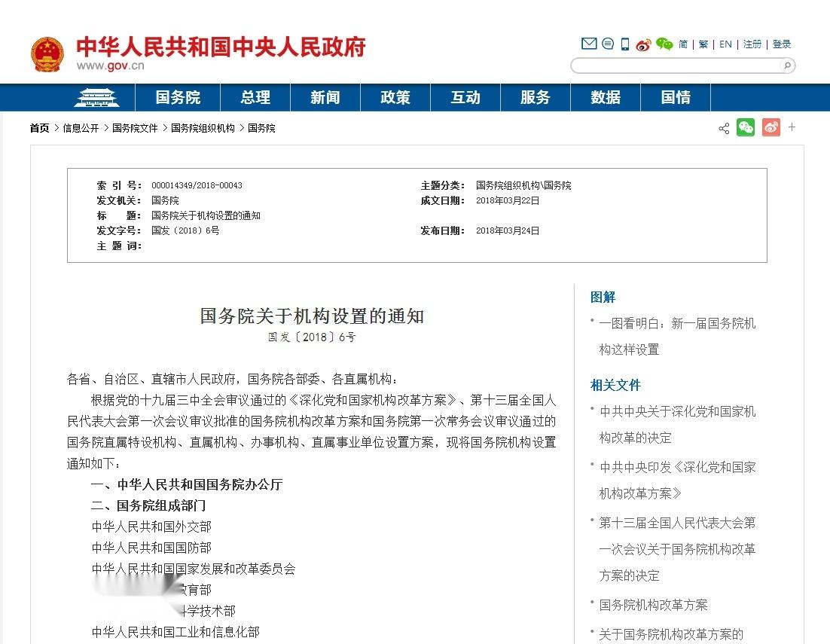The width and height of the screenshot is (830, 644).
Task: Focus the site search input field
Action: tap(676, 66)
